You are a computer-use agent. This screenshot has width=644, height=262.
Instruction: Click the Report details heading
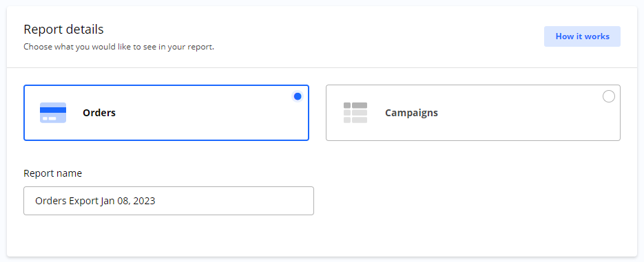(63, 30)
